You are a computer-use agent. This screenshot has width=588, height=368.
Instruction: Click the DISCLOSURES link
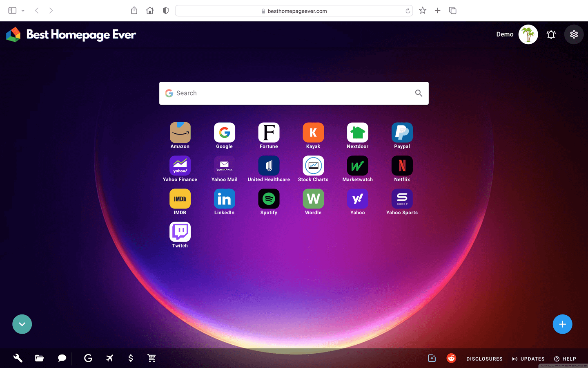click(x=484, y=359)
